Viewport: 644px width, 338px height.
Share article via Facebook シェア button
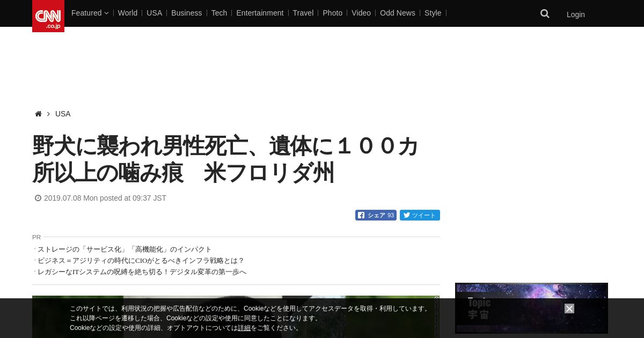point(376,215)
